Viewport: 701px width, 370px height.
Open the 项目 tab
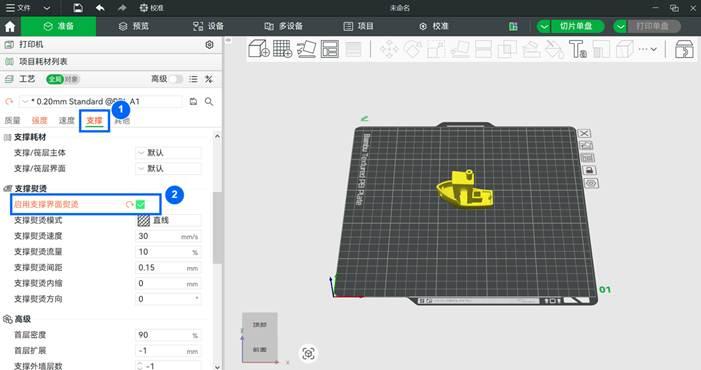coord(359,26)
